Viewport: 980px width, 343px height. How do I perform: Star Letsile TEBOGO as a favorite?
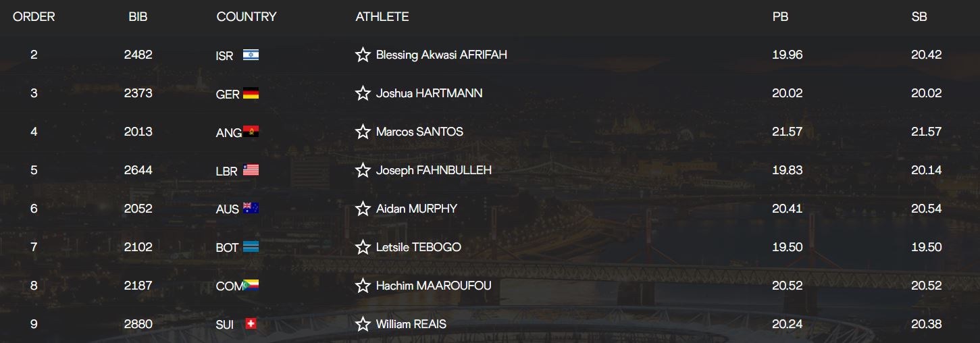tap(363, 247)
